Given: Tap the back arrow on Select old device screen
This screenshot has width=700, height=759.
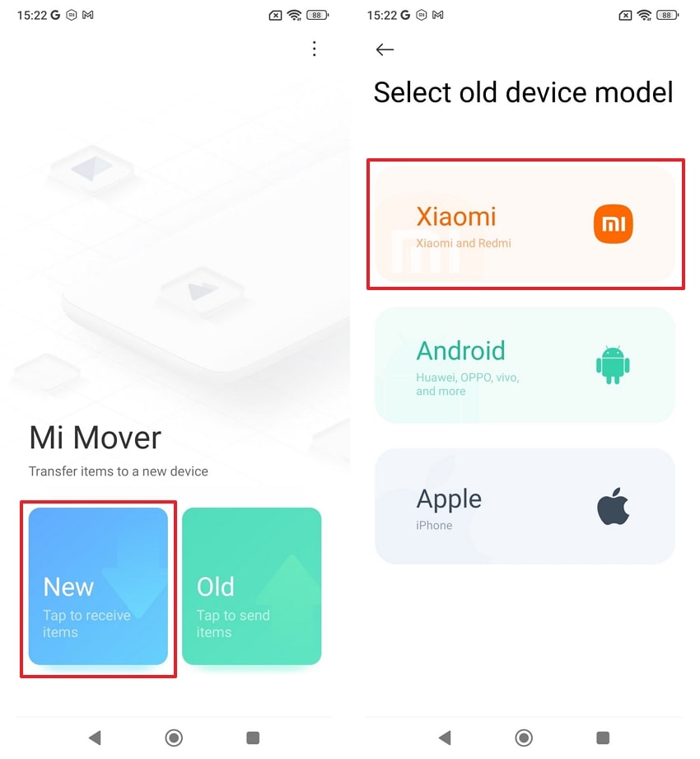Looking at the screenshot, I should pyautogui.click(x=385, y=49).
